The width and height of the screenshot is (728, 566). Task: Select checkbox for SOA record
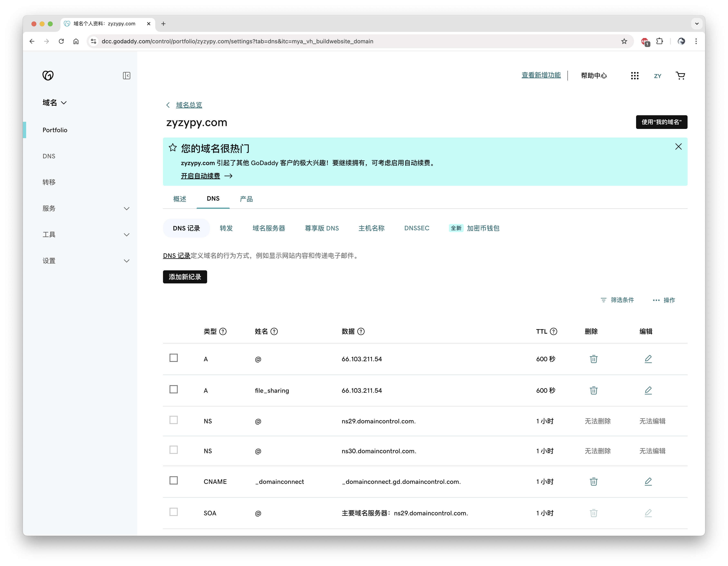(173, 512)
